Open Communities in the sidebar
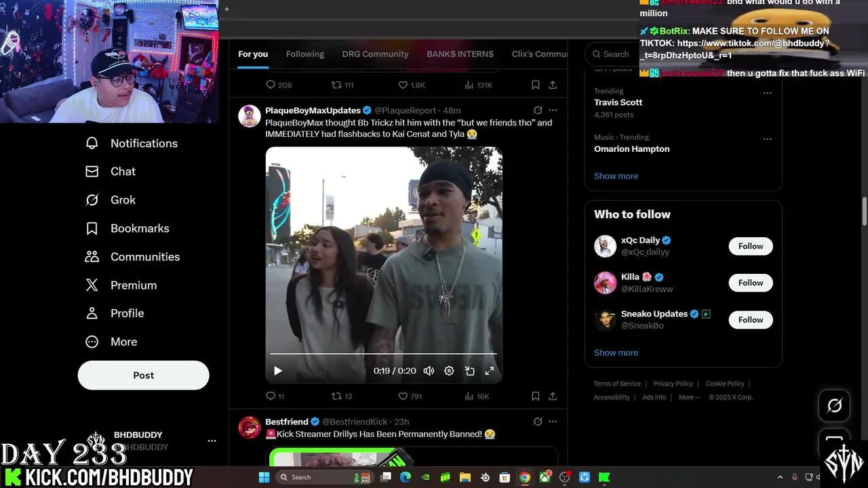Screen dimensions: 868x488 point(132,257)
